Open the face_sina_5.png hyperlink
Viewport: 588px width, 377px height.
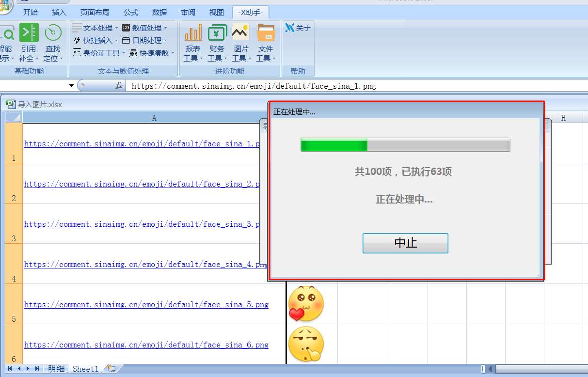146,305
